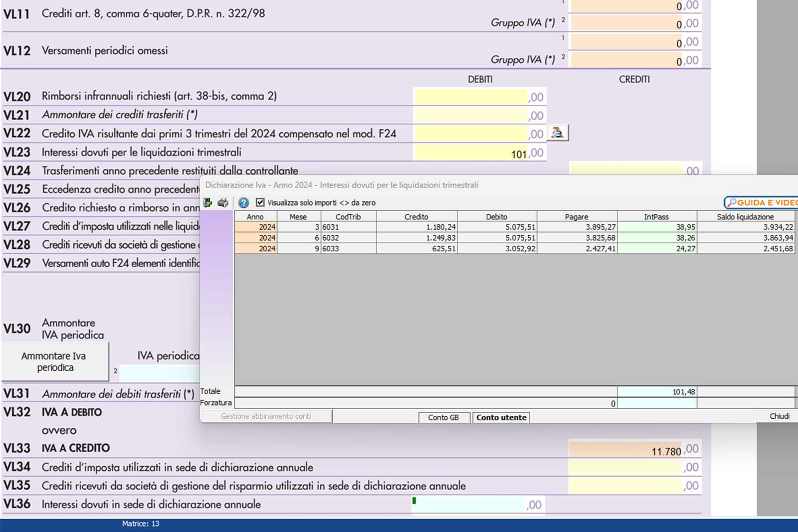Click the VL23 interessi dovuti amount field
The width and height of the screenshot is (798, 532).
coord(470,153)
